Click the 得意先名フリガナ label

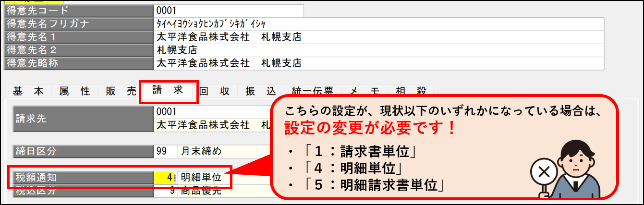point(79,24)
